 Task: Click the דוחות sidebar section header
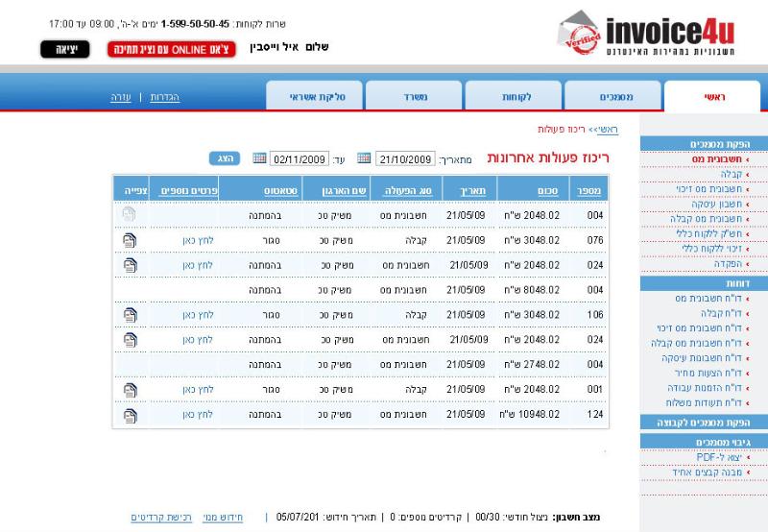(x=703, y=283)
